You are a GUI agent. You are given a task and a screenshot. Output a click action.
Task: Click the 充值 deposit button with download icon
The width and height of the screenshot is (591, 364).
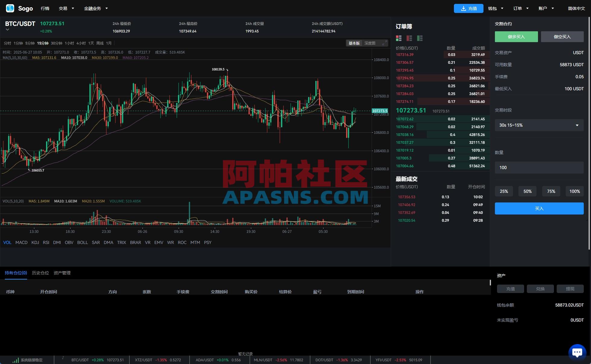[x=468, y=8]
